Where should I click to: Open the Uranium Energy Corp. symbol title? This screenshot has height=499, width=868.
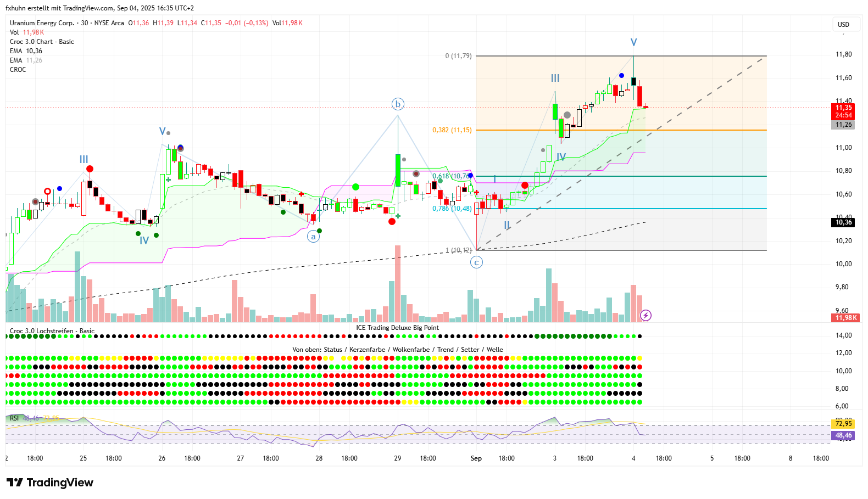click(42, 23)
